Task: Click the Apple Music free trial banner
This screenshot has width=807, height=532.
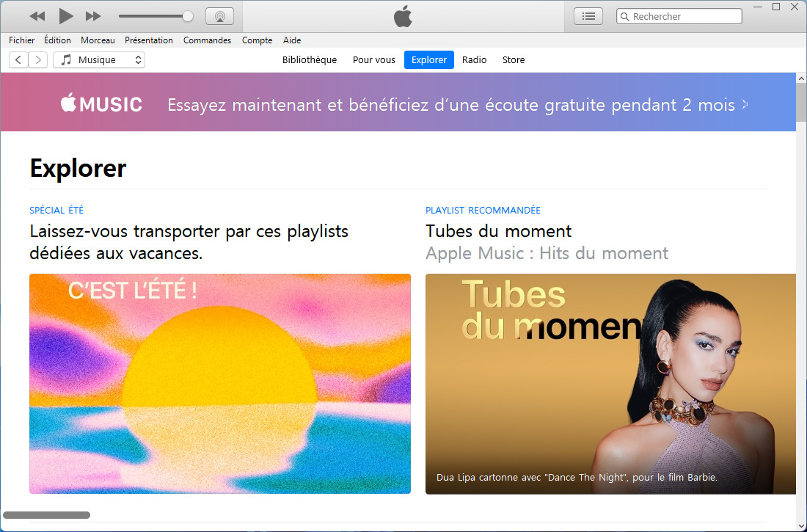Action: (x=398, y=102)
